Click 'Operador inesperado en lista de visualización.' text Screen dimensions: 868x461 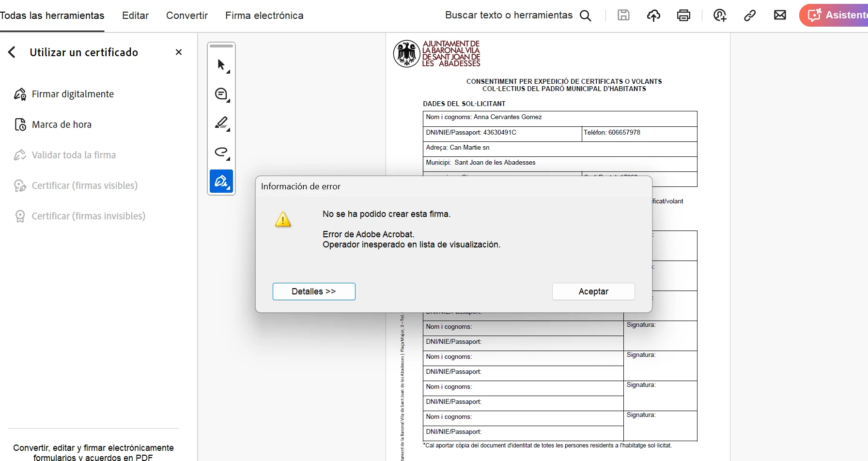[412, 245]
